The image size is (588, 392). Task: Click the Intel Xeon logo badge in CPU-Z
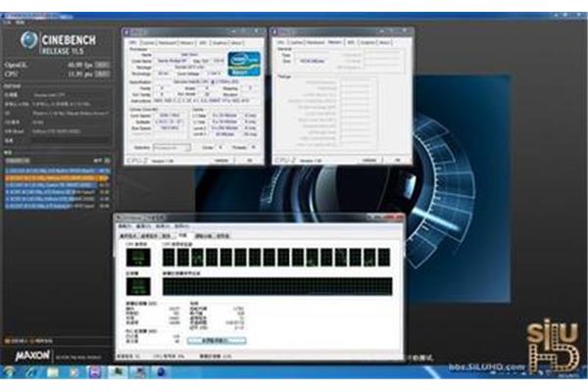[x=244, y=64]
